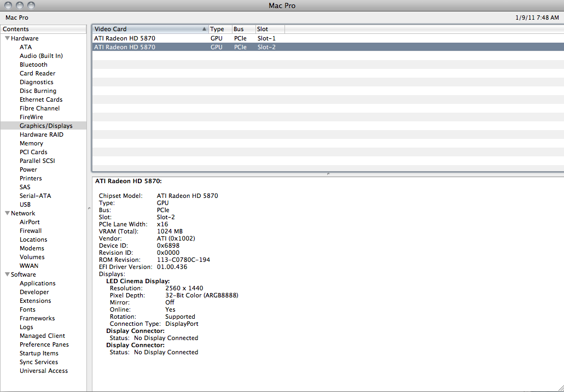Select PCI Cards entry

(x=33, y=152)
